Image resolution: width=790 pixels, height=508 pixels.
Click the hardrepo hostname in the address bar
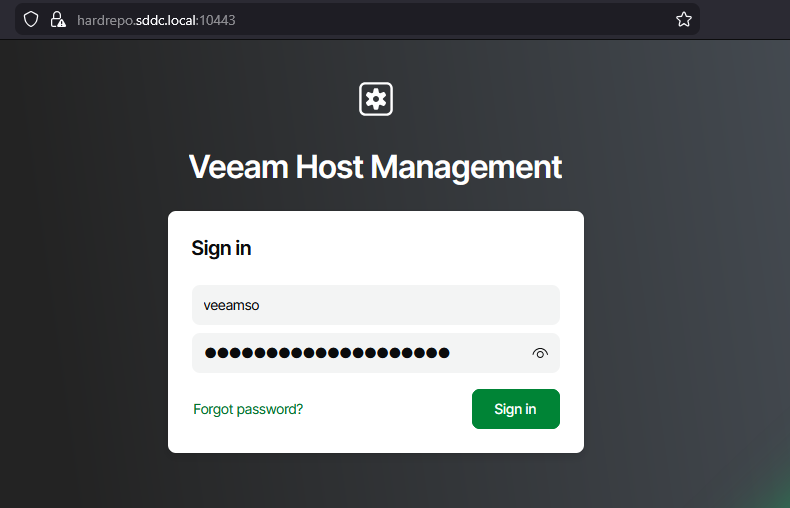pos(103,19)
